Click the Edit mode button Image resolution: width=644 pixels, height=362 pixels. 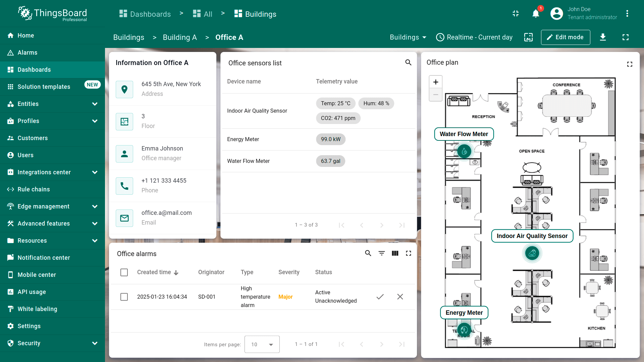(x=566, y=37)
